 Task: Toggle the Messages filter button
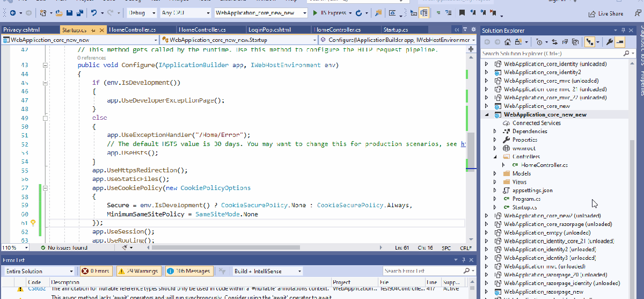point(188,271)
